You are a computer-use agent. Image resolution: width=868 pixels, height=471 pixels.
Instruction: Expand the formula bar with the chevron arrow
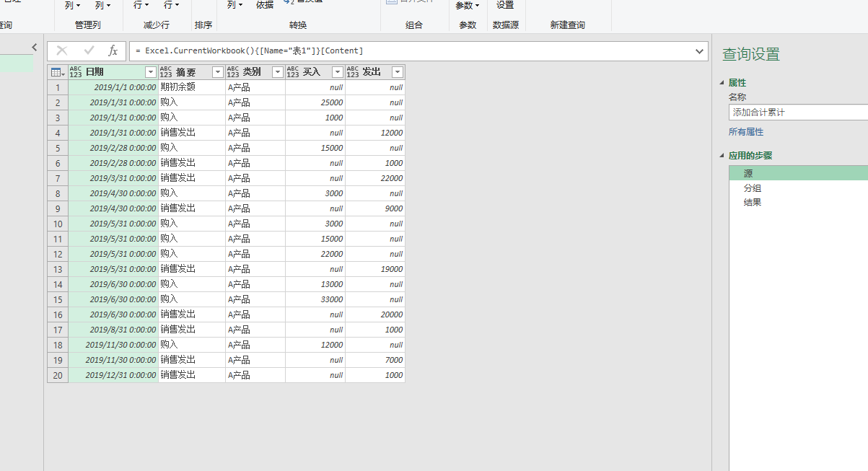(698, 50)
